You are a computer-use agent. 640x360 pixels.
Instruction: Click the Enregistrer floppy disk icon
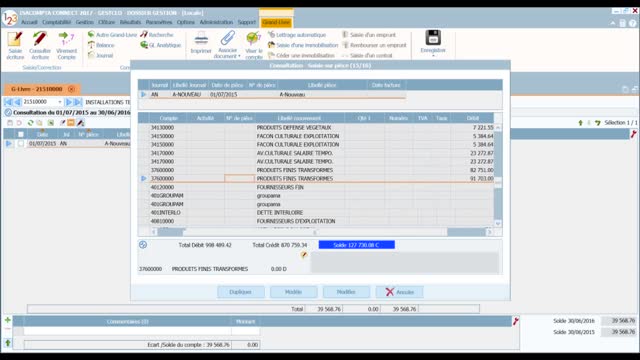433,38
